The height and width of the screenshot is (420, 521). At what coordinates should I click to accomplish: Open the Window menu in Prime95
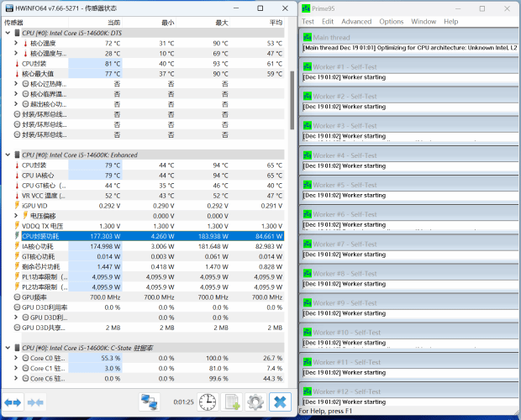pos(424,22)
